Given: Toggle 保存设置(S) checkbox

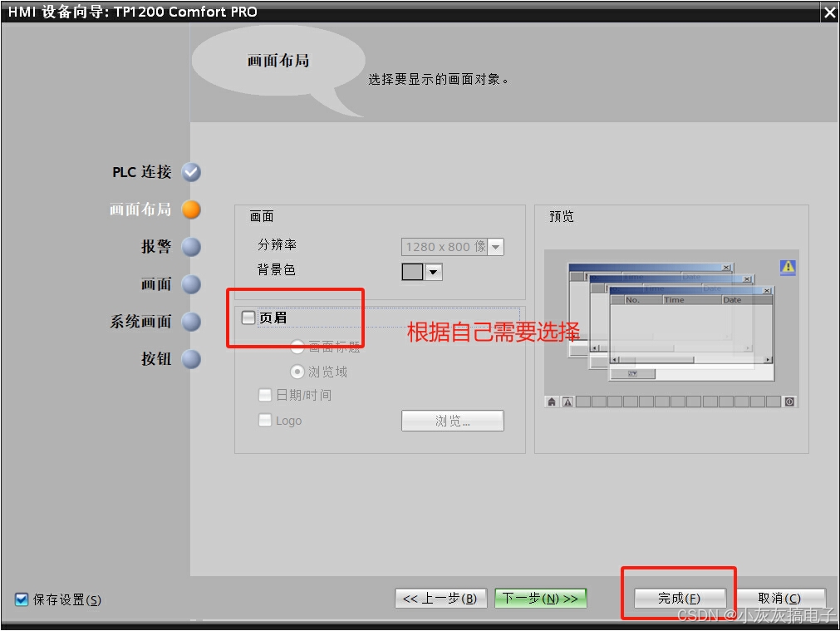Looking at the screenshot, I should click(x=22, y=599).
